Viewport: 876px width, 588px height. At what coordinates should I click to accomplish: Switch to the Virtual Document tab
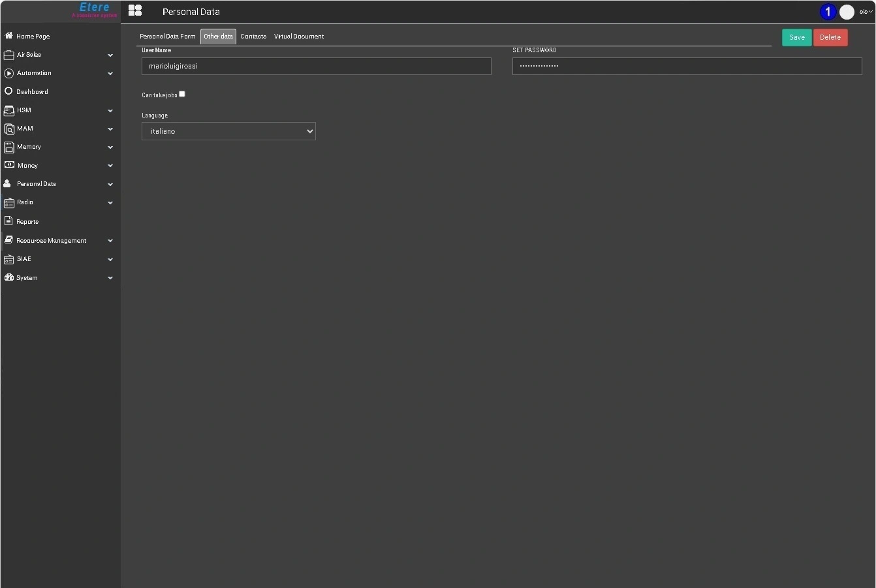click(299, 37)
